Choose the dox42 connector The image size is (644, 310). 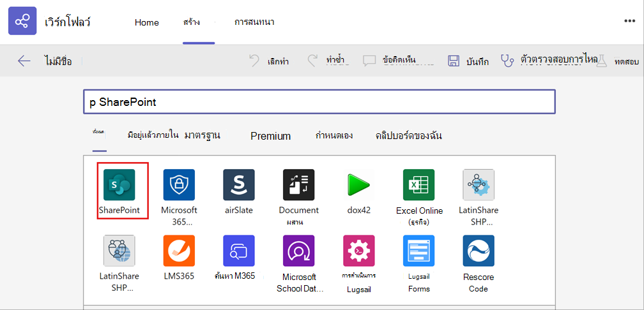(359, 185)
